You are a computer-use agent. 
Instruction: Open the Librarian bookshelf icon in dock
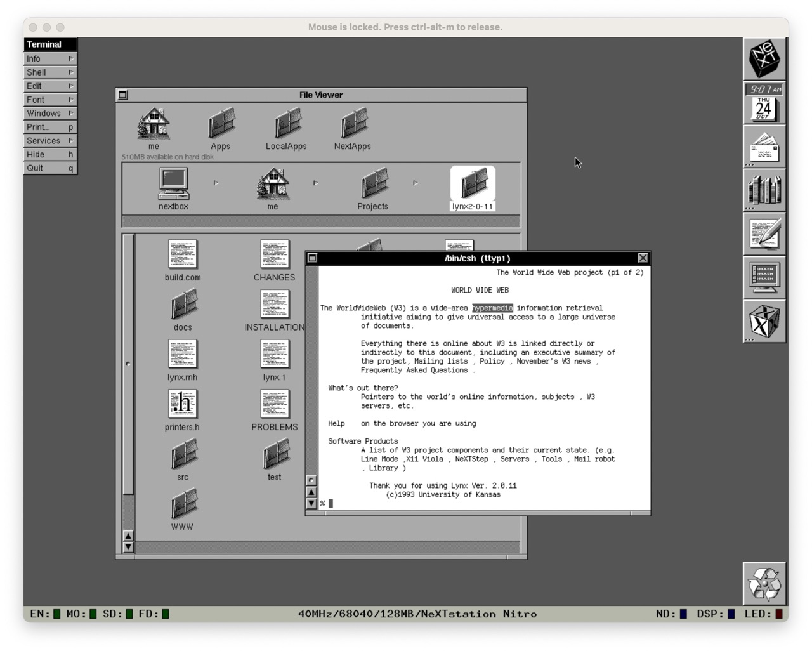(x=764, y=190)
